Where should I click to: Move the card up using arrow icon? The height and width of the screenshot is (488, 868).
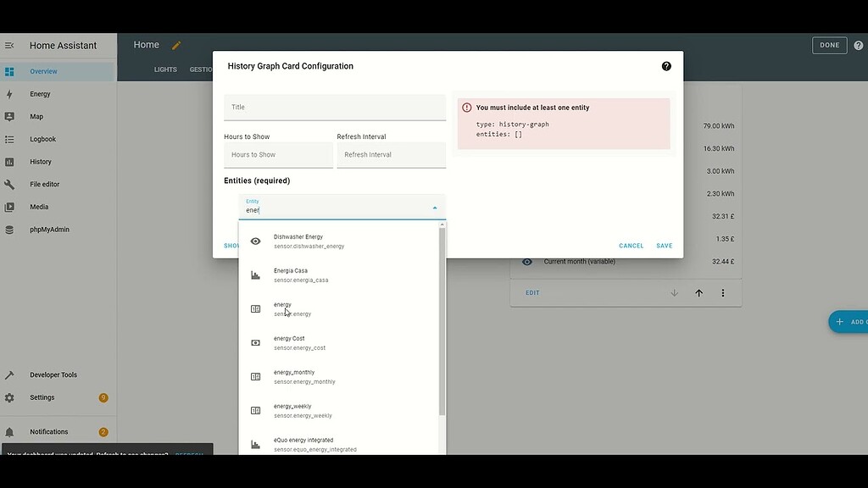pyautogui.click(x=698, y=292)
